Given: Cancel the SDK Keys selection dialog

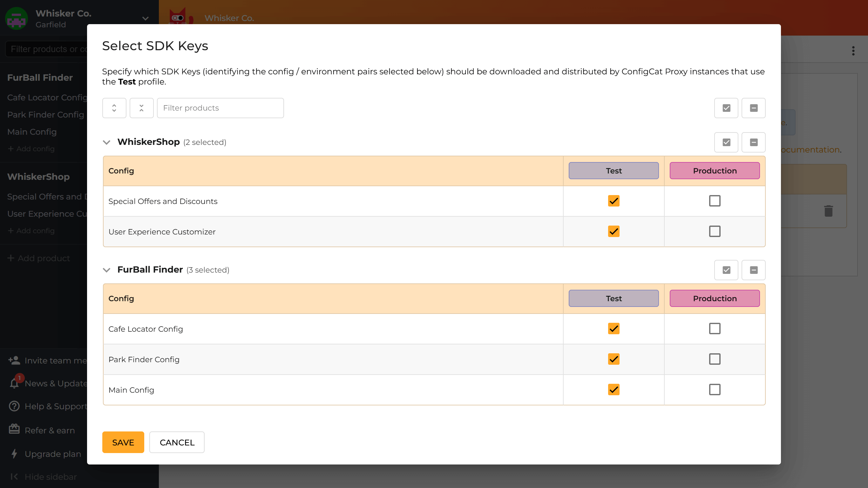Looking at the screenshot, I should click(177, 442).
